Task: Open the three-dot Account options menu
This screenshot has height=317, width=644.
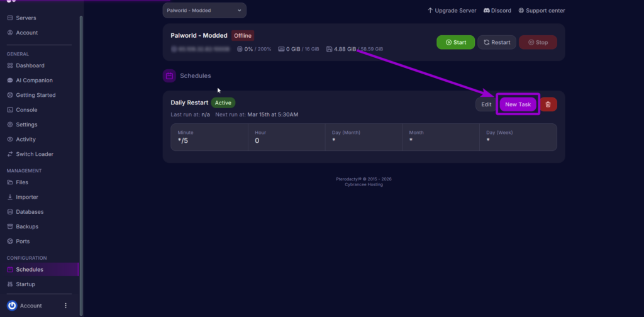Action: tap(65, 306)
